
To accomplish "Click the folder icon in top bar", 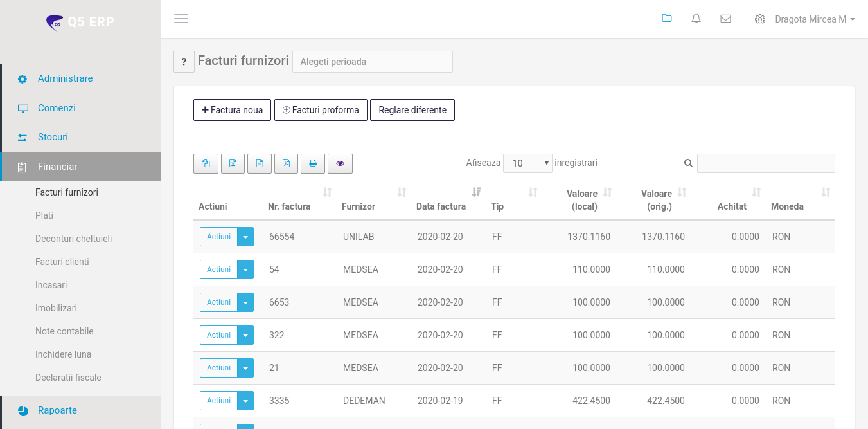I will [x=666, y=19].
